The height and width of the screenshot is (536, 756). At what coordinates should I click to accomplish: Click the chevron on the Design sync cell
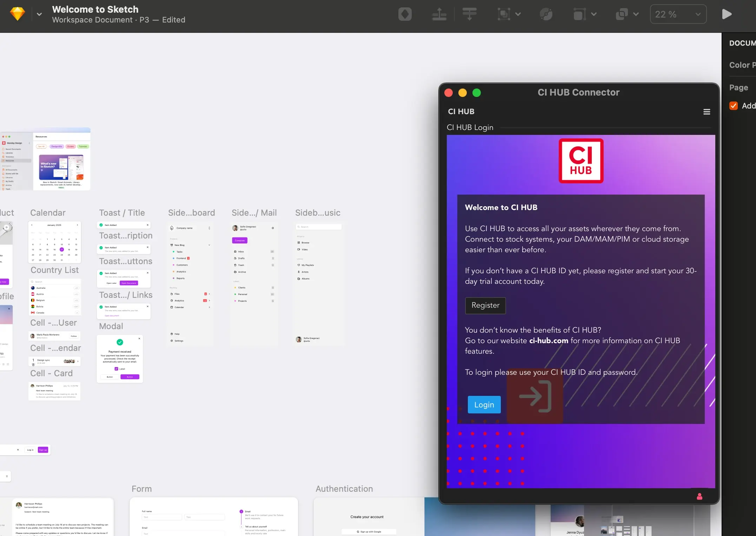pyautogui.click(x=78, y=361)
